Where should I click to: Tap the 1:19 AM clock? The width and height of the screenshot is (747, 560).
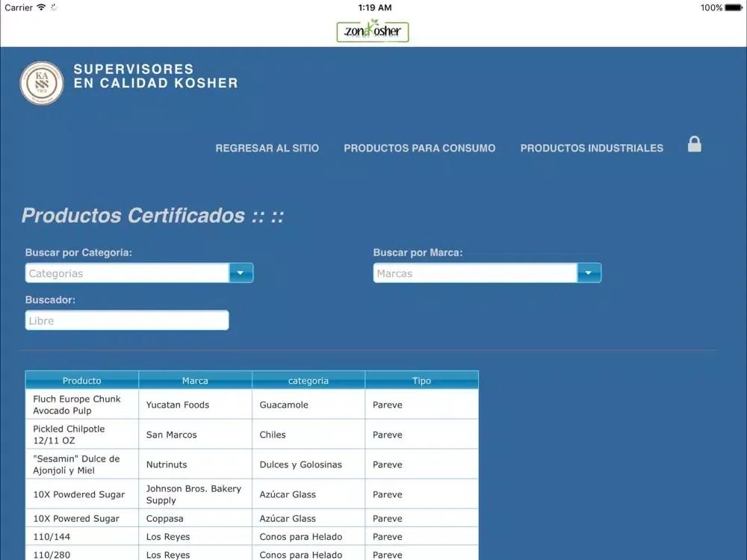[375, 7]
